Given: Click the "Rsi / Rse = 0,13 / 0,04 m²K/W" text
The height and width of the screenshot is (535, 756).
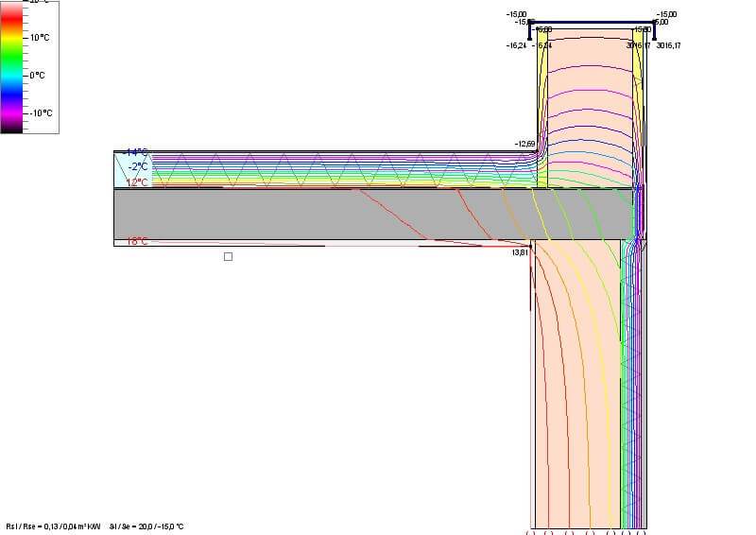Looking at the screenshot, I should (53, 526).
